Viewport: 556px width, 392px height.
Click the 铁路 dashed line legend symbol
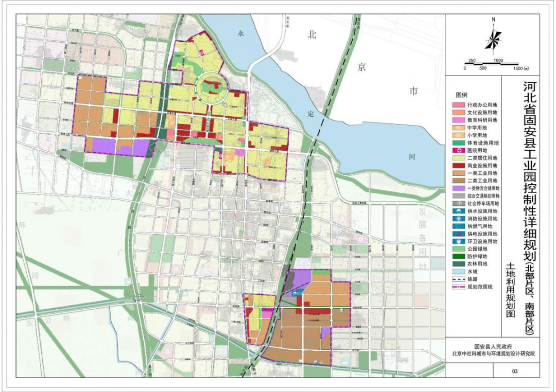click(x=459, y=279)
